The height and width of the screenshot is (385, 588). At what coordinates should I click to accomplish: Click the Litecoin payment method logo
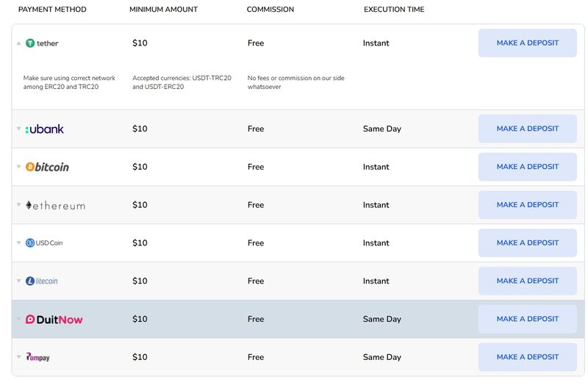point(41,281)
